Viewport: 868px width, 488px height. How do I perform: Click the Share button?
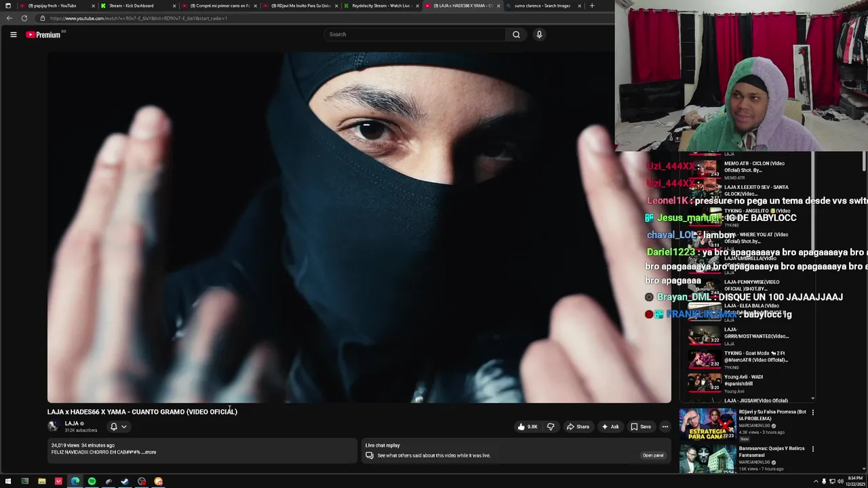coord(578,427)
